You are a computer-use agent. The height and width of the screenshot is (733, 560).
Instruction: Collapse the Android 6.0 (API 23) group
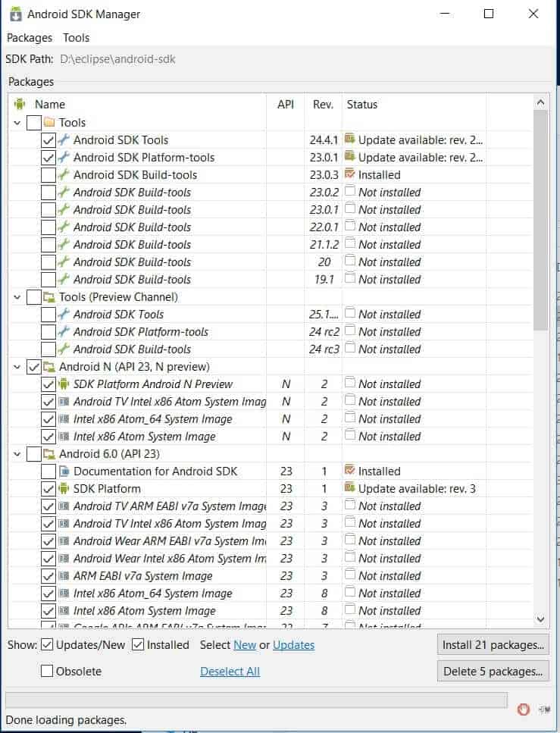point(17,454)
